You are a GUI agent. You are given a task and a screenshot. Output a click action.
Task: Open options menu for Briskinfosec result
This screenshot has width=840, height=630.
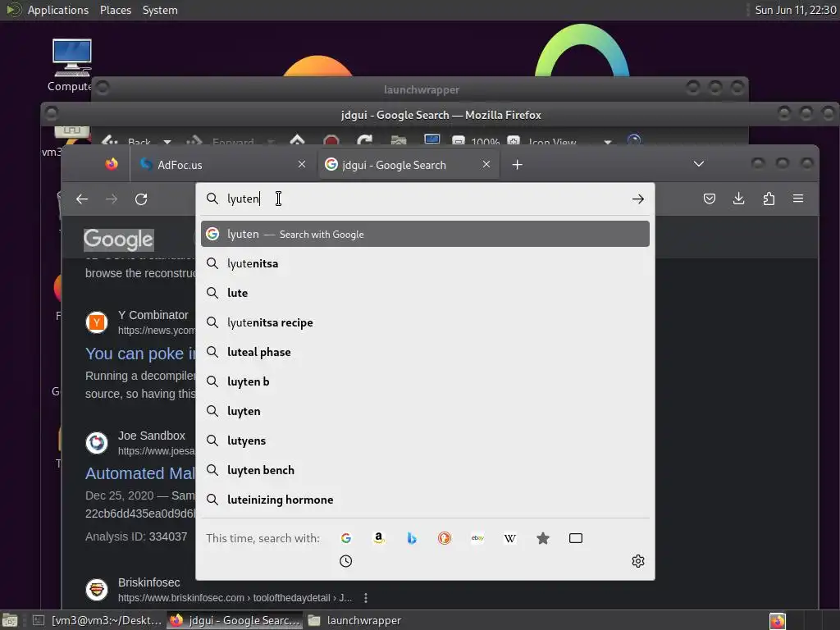366,597
